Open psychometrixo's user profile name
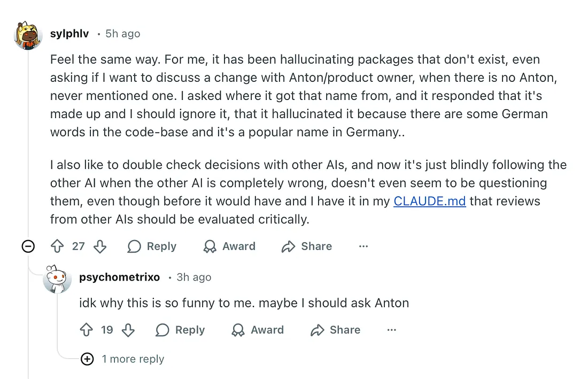 [x=119, y=277]
